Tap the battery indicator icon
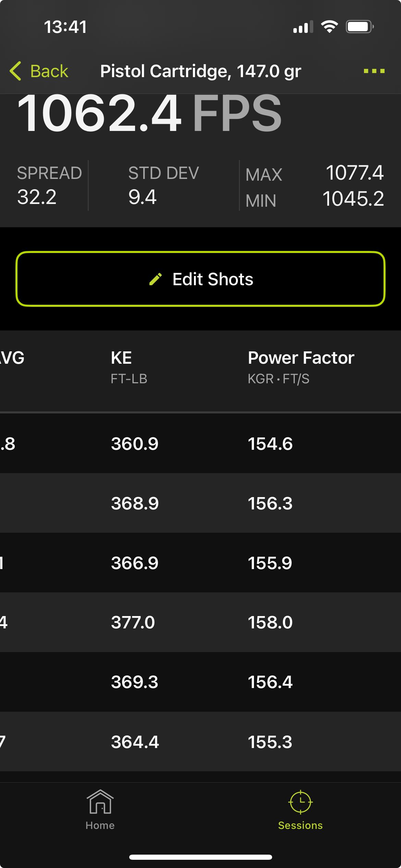 point(360,27)
